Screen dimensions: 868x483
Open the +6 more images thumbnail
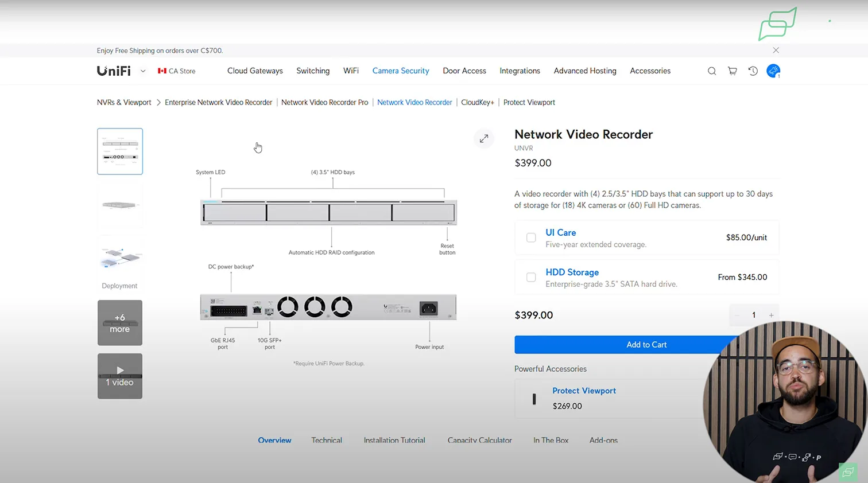[120, 323]
